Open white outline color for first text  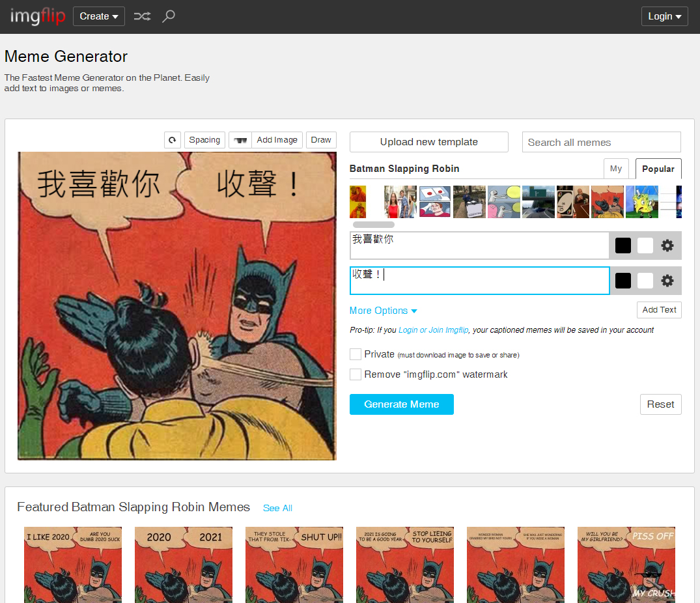(x=645, y=245)
